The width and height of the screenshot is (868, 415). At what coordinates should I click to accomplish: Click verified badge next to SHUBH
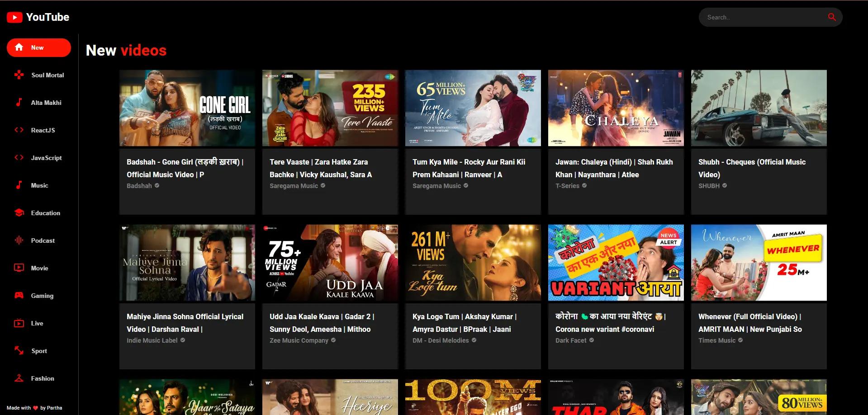point(725,185)
